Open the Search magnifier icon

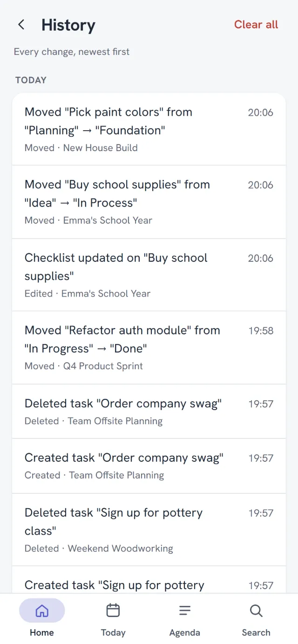256,611
